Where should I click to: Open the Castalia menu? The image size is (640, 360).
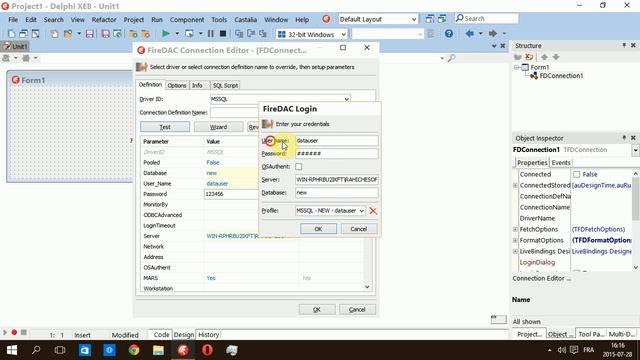(245, 20)
